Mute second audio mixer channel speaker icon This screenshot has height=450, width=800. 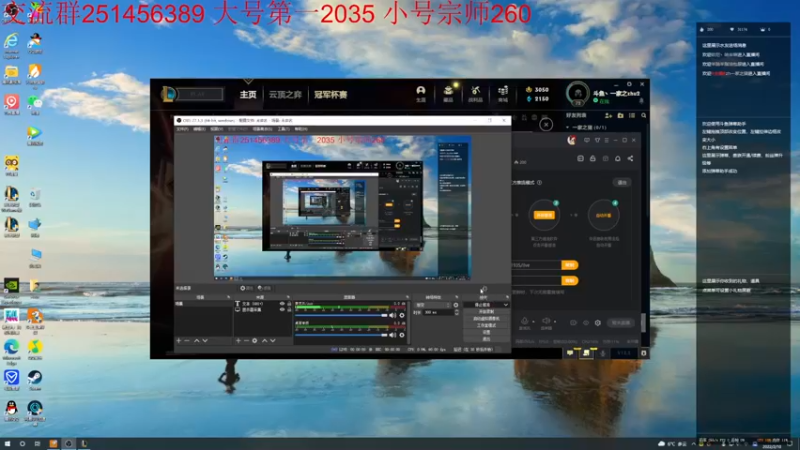click(393, 335)
